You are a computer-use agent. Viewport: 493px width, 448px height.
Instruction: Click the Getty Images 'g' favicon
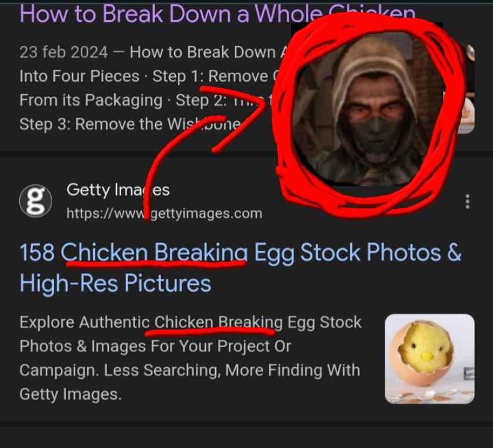35,201
